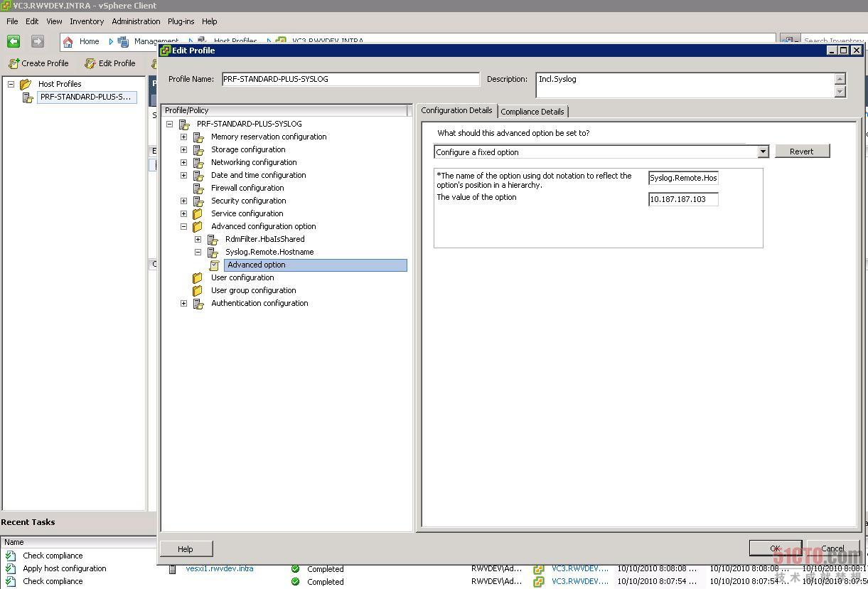The width and height of the screenshot is (868, 589).
Task: Expand Storage configuration node
Action: 183,149
